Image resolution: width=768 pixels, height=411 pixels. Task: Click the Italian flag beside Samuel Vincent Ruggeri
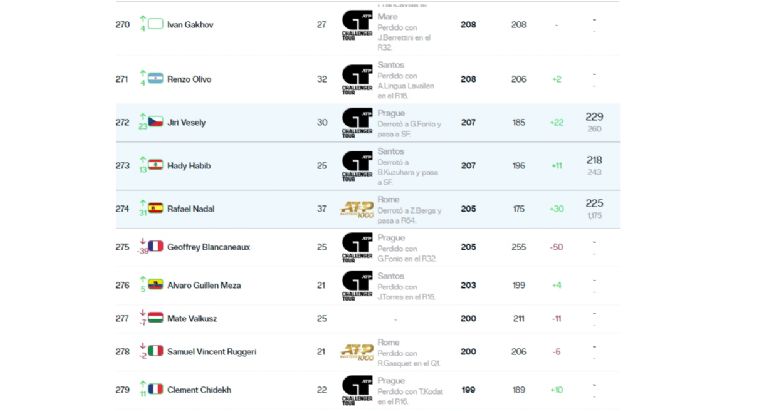155,351
